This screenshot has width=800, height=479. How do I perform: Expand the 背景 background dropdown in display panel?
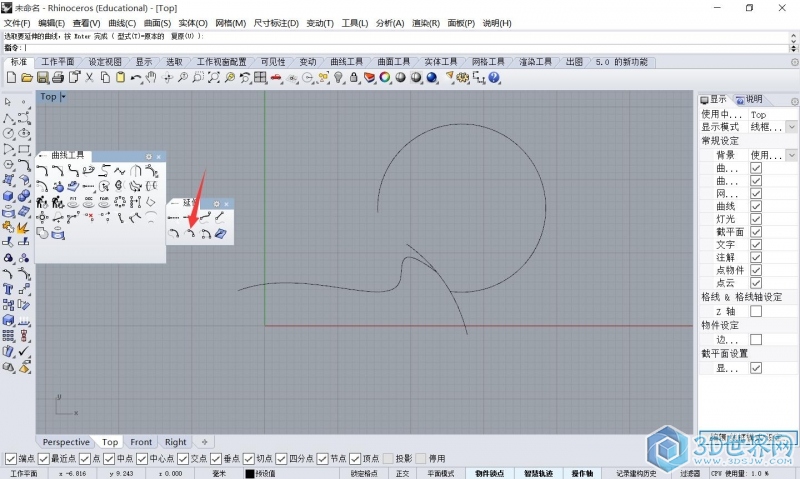click(791, 155)
